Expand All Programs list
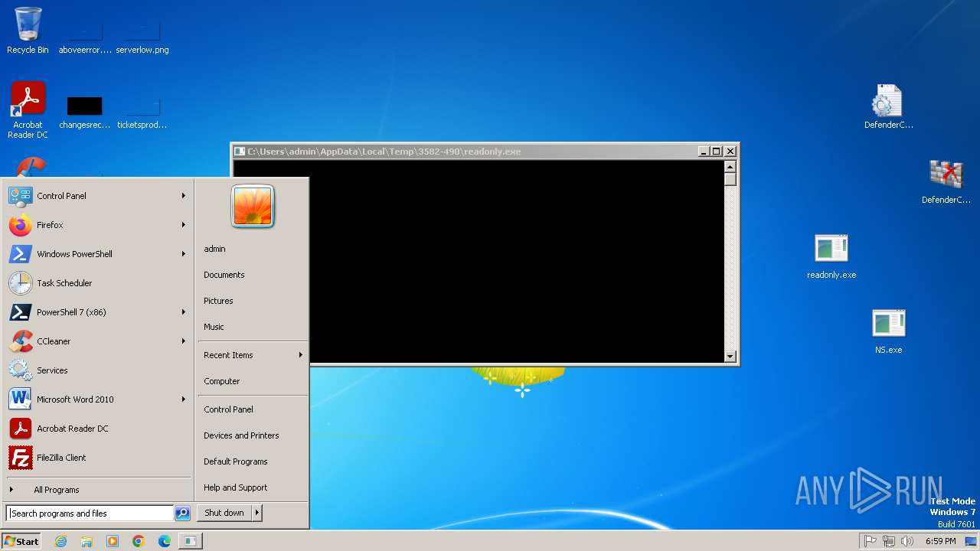The height and width of the screenshot is (551, 980). coord(98,490)
